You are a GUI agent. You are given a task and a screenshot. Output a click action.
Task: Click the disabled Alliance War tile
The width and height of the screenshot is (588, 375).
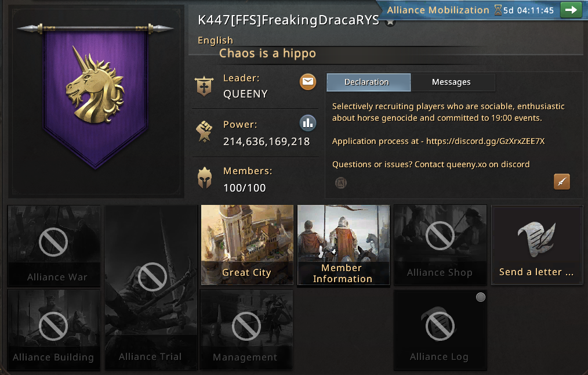[54, 246]
